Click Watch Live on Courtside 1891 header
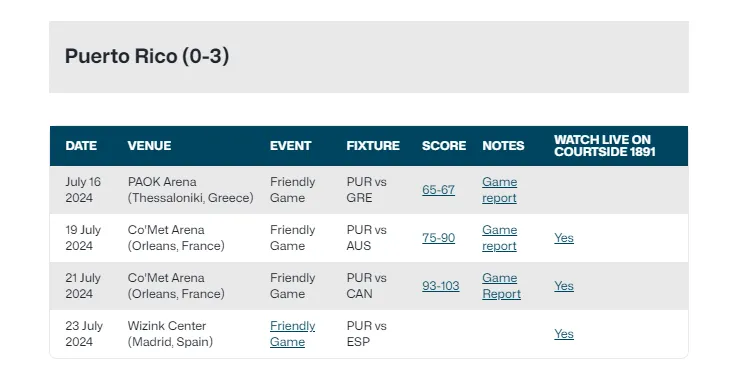Screen dimensions: 750x375 click(x=605, y=146)
